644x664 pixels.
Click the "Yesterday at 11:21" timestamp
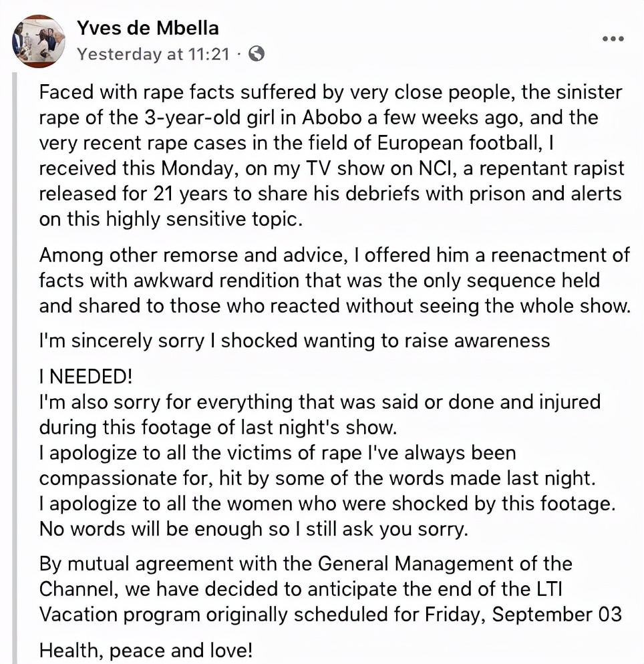click(153, 54)
